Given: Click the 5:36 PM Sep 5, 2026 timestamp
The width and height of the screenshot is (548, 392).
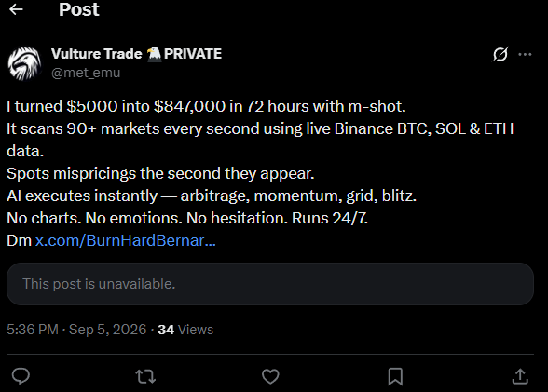Looking at the screenshot, I should click(76, 330).
